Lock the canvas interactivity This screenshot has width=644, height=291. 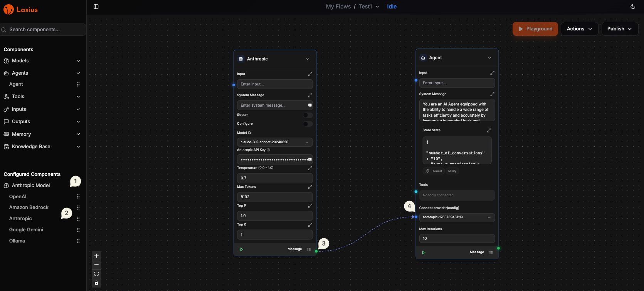(x=96, y=283)
